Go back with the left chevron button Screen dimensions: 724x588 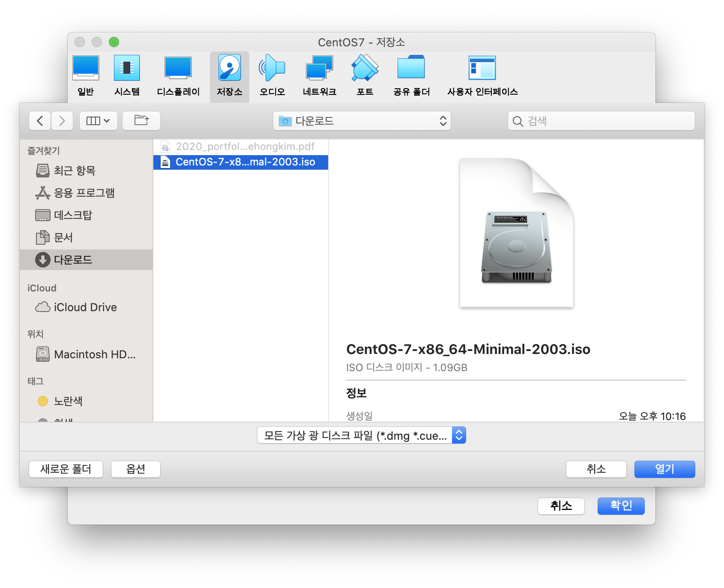pos(40,121)
